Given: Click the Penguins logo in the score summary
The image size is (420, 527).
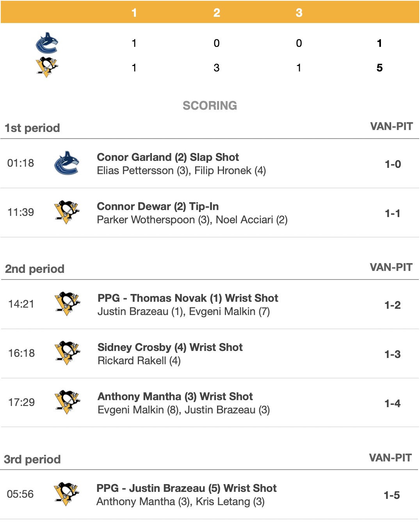Looking at the screenshot, I should point(47,67).
